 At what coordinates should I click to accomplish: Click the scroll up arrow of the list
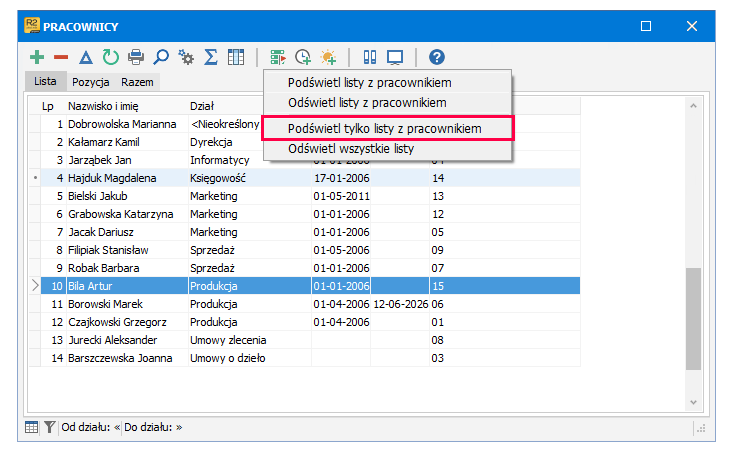point(693,106)
